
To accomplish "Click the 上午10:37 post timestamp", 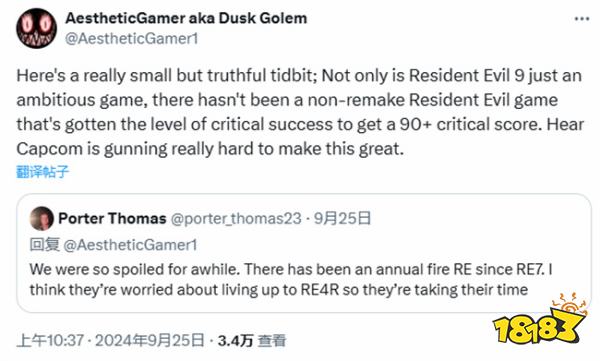I will point(50,340).
